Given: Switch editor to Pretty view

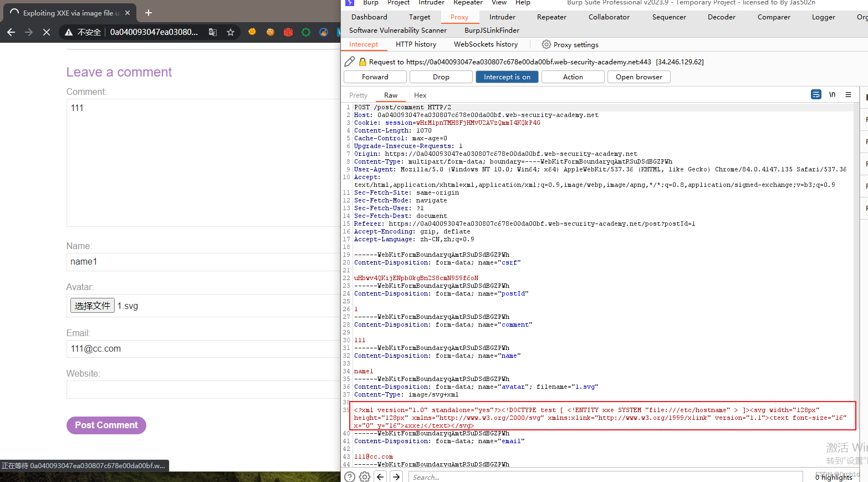Looking at the screenshot, I should click(x=358, y=95).
